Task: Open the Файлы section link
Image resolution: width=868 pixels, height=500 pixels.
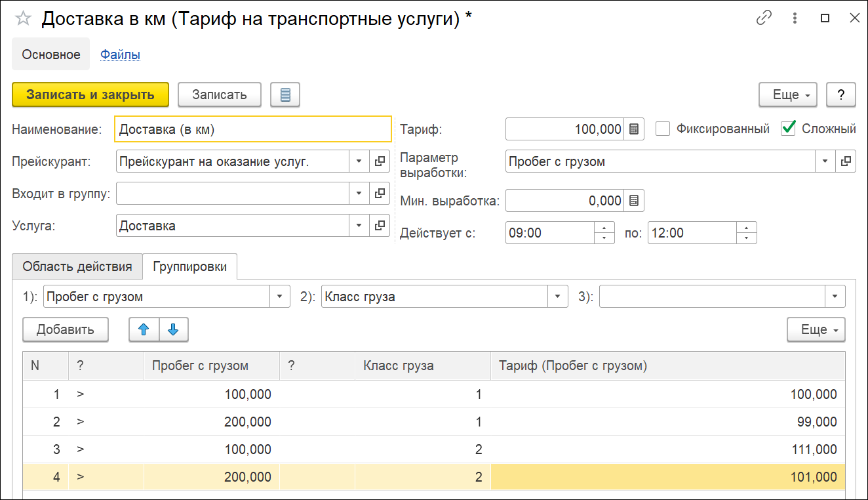Action: (x=120, y=54)
